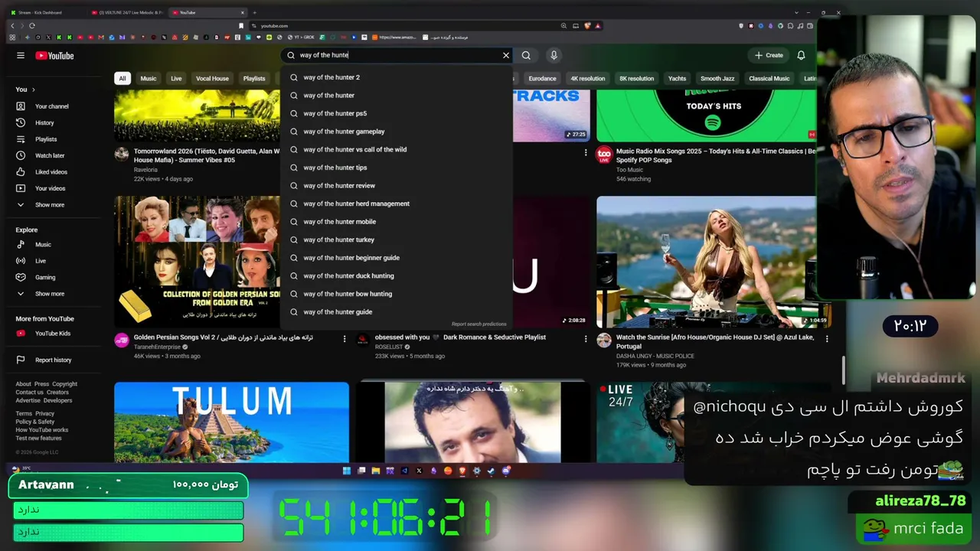980x551 pixels.
Task: Open more options for obsessed with you playlist
Action: [x=586, y=338]
